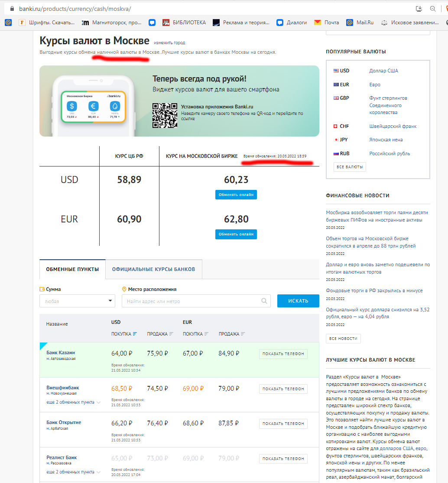Click the USD flag icon
This screenshot has width=448, height=483.
pyautogui.click(x=336, y=71)
